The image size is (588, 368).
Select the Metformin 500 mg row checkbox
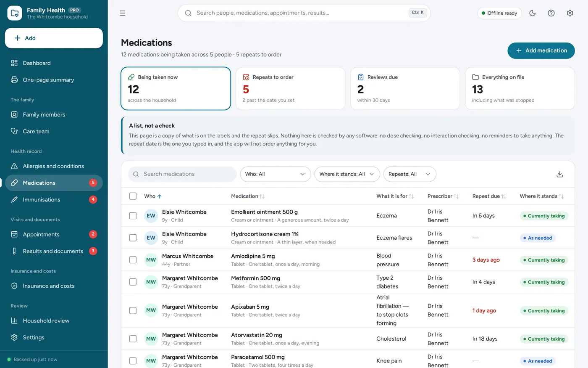(x=133, y=282)
